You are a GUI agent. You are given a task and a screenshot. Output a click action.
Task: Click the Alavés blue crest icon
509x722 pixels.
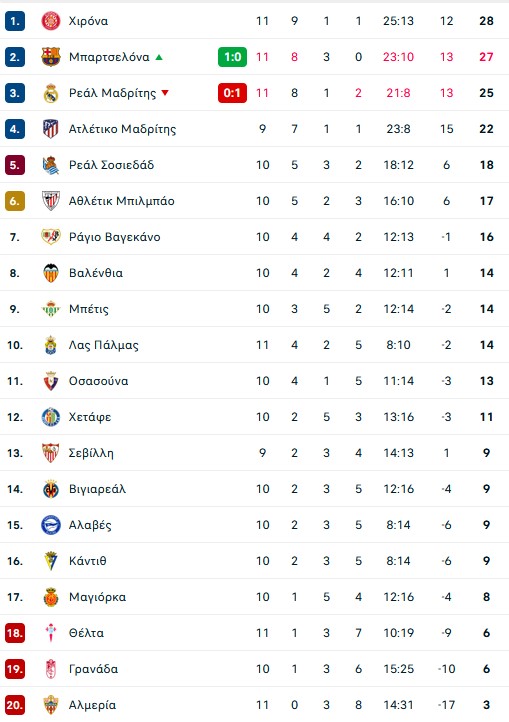(x=51, y=525)
